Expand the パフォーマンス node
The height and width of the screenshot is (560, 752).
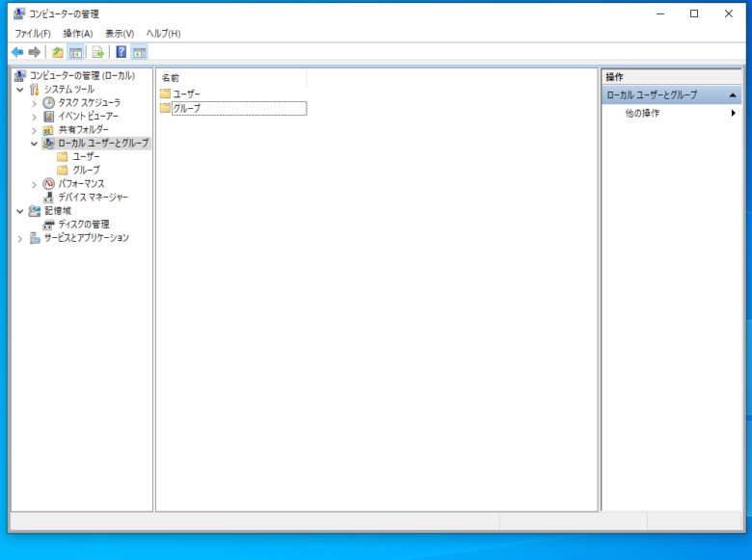(x=34, y=184)
